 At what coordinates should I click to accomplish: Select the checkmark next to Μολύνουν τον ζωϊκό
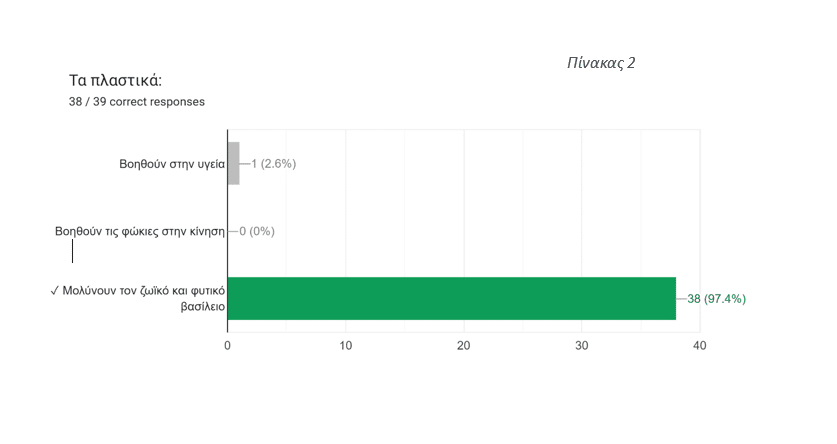click(x=54, y=290)
